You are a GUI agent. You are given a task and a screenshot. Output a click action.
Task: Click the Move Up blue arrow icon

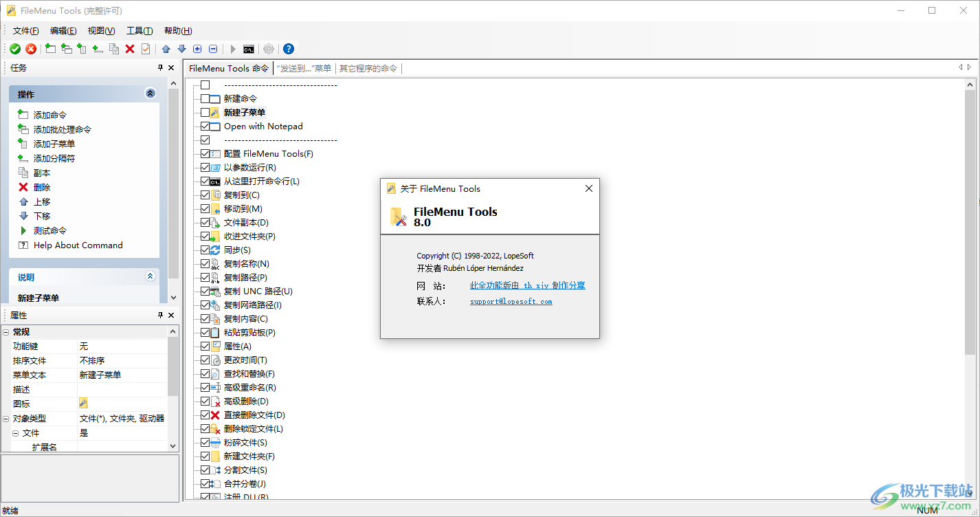pyautogui.click(x=165, y=48)
